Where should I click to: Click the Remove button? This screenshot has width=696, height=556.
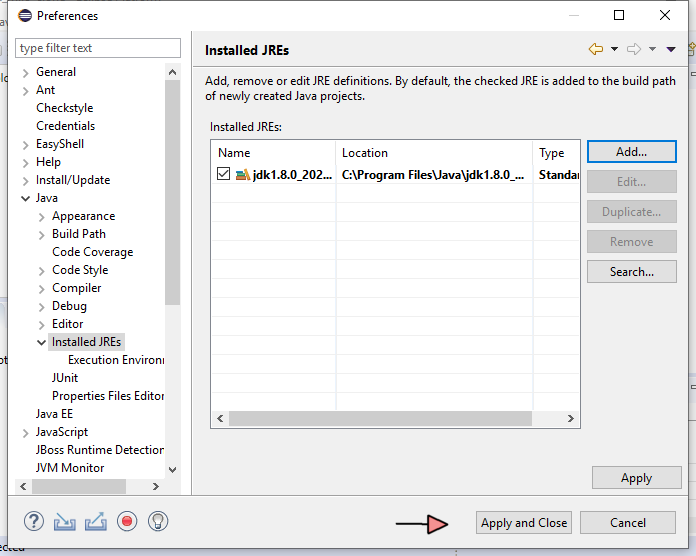pos(632,241)
